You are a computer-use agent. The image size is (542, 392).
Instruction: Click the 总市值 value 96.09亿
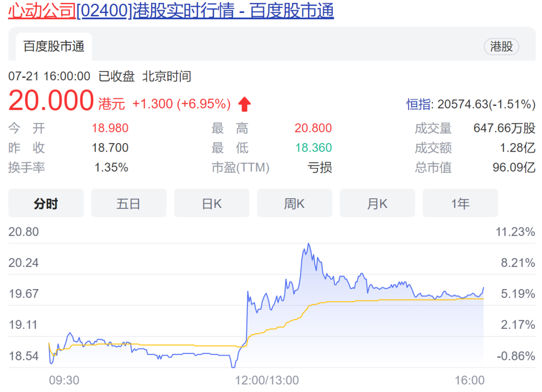click(514, 167)
